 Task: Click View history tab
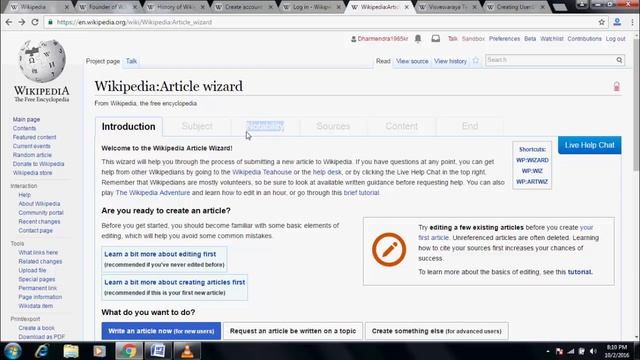(450, 61)
